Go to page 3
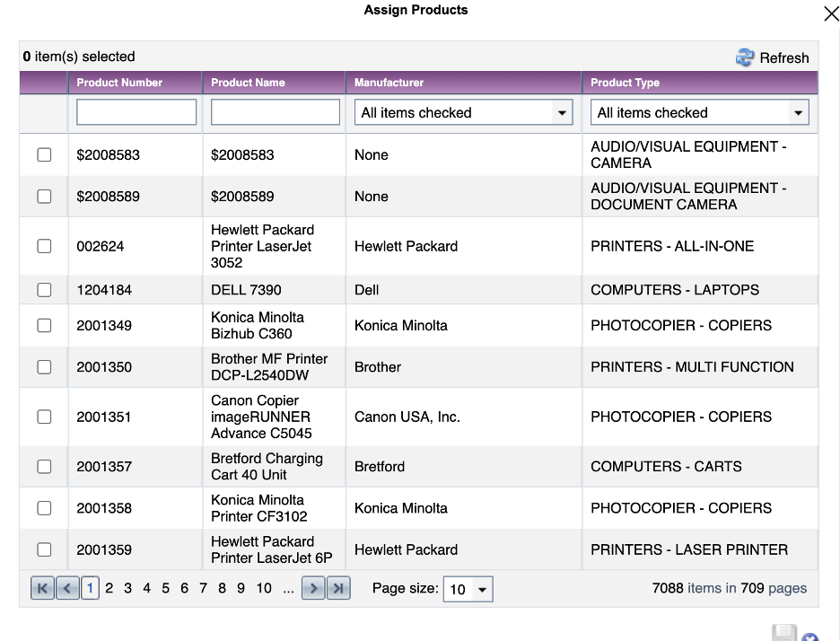Screen dimensions: 840x641 pos(128,588)
